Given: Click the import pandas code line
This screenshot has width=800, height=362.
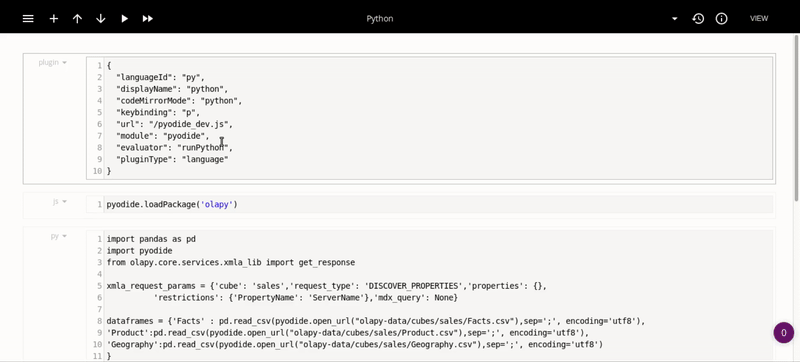Looking at the screenshot, I should [x=151, y=239].
